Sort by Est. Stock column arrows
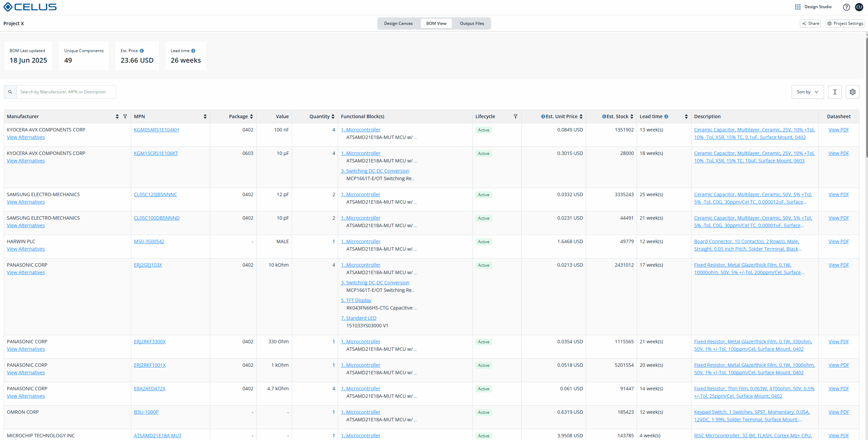This screenshot has width=868, height=440. click(x=632, y=116)
